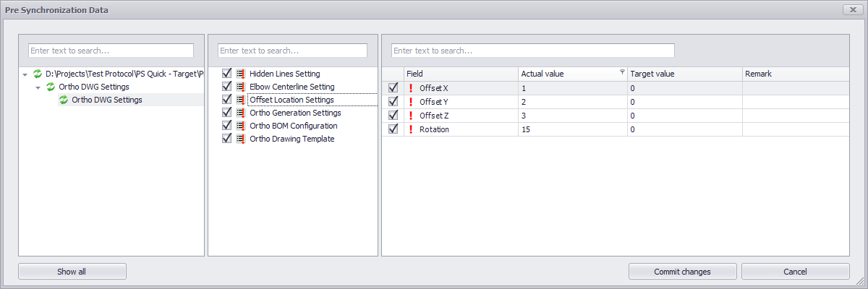Viewport: 868px width, 289px height.
Task: Click the red exclamation icon for Offset Y
Action: pyautogui.click(x=411, y=102)
